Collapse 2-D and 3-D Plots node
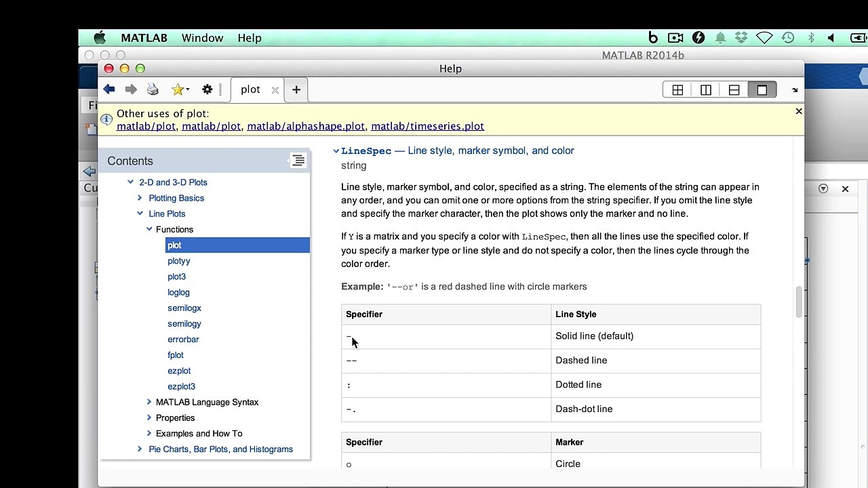 [130, 182]
